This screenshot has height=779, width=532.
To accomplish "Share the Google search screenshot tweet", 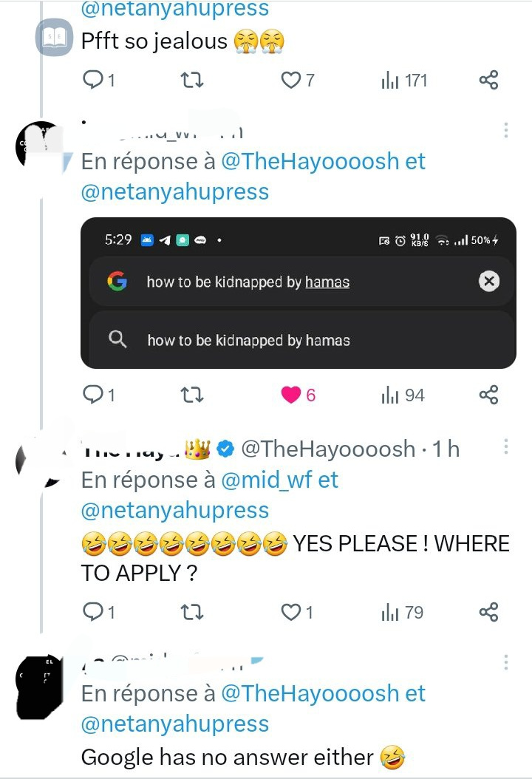I will tap(489, 395).
